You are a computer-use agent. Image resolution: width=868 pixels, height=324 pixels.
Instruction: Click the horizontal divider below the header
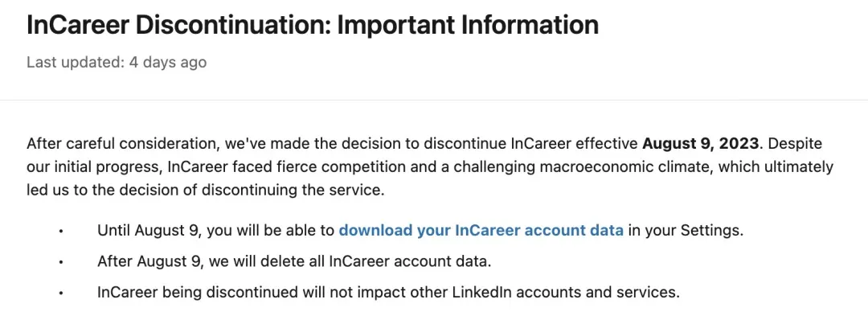coord(434,100)
